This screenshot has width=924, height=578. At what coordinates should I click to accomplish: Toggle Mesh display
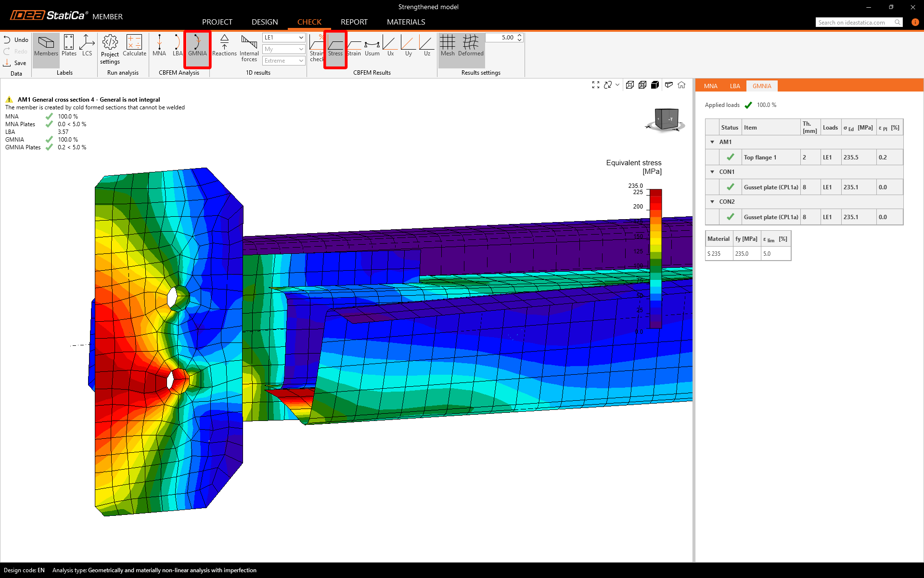(448, 46)
